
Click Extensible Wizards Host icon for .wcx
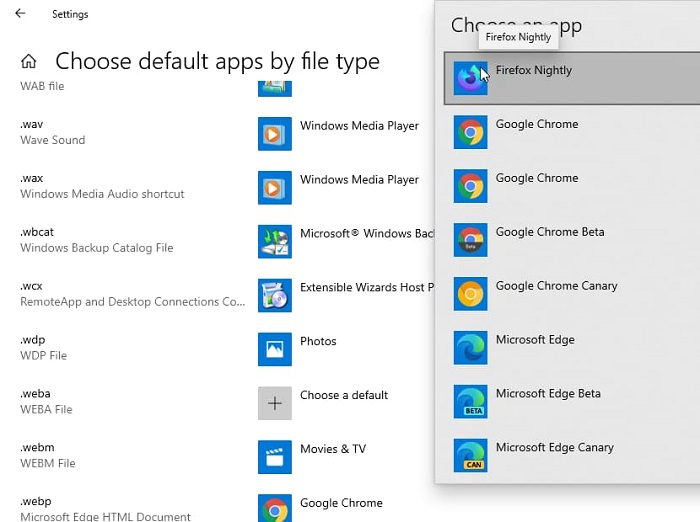coord(274,295)
